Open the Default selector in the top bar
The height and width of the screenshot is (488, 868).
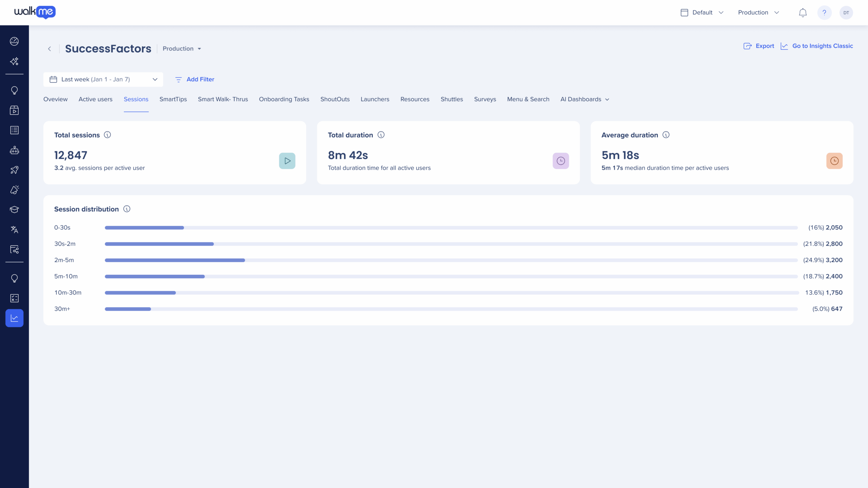pyautogui.click(x=702, y=13)
